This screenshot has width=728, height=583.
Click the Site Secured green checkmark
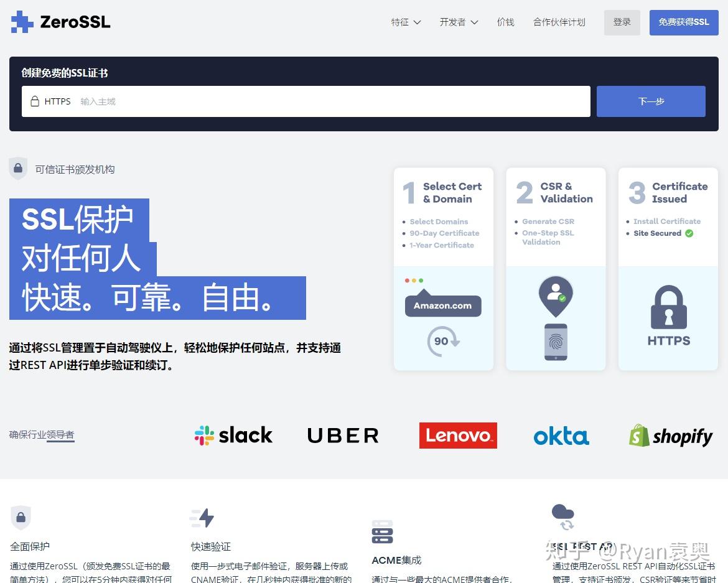(x=688, y=233)
